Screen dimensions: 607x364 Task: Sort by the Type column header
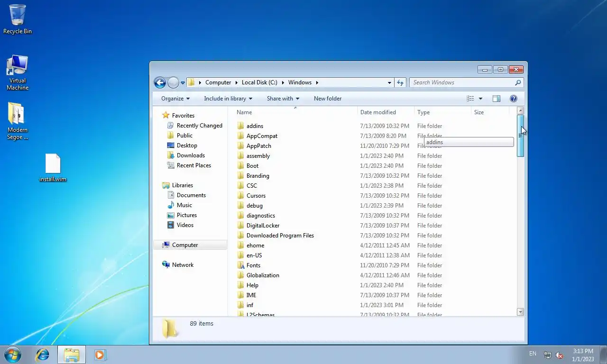click(x=442, y=112)
